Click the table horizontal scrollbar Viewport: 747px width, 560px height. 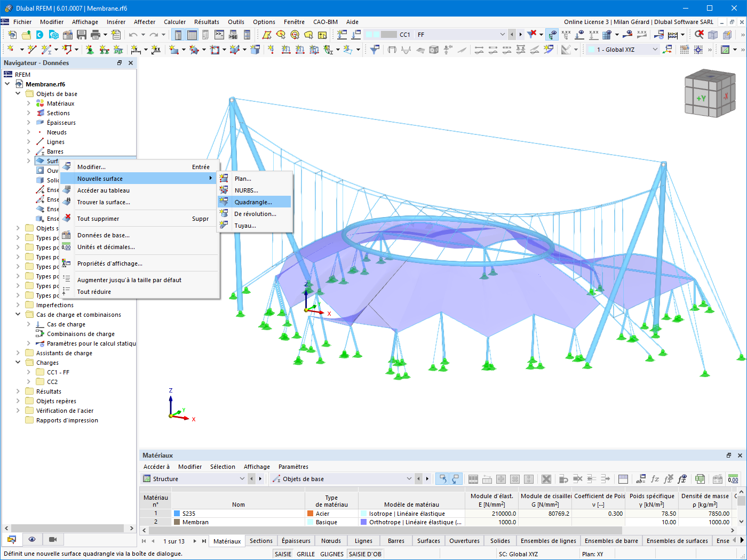(385, 531)
